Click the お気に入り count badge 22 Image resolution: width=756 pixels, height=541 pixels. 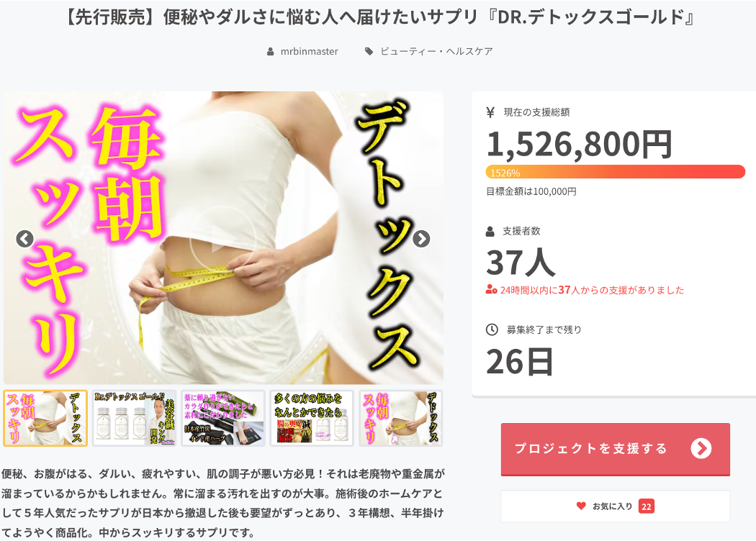[x=646, y=506]
